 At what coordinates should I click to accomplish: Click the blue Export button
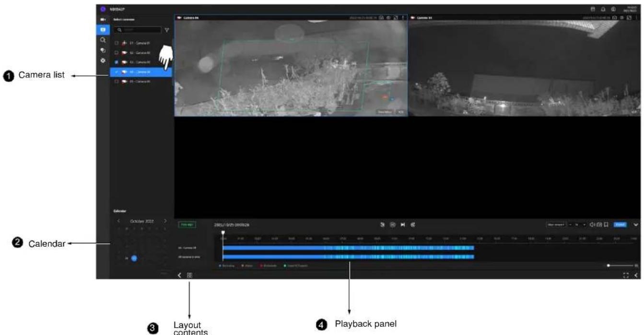620,224
